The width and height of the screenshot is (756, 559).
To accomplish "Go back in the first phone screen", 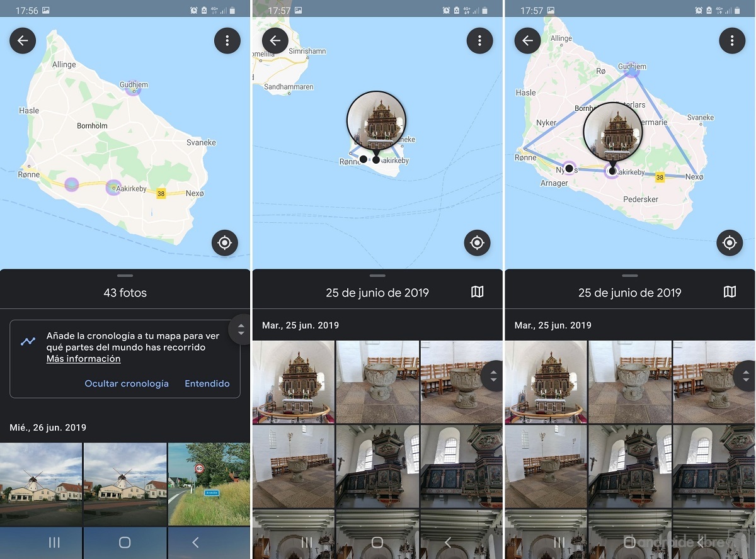I will coord(23,40).
